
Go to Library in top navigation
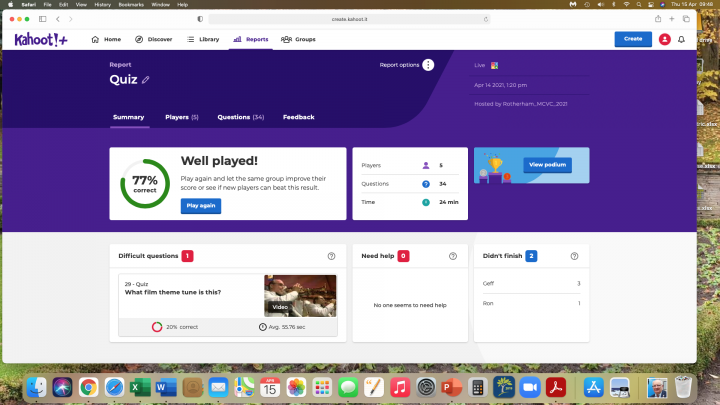click(203, 39)
